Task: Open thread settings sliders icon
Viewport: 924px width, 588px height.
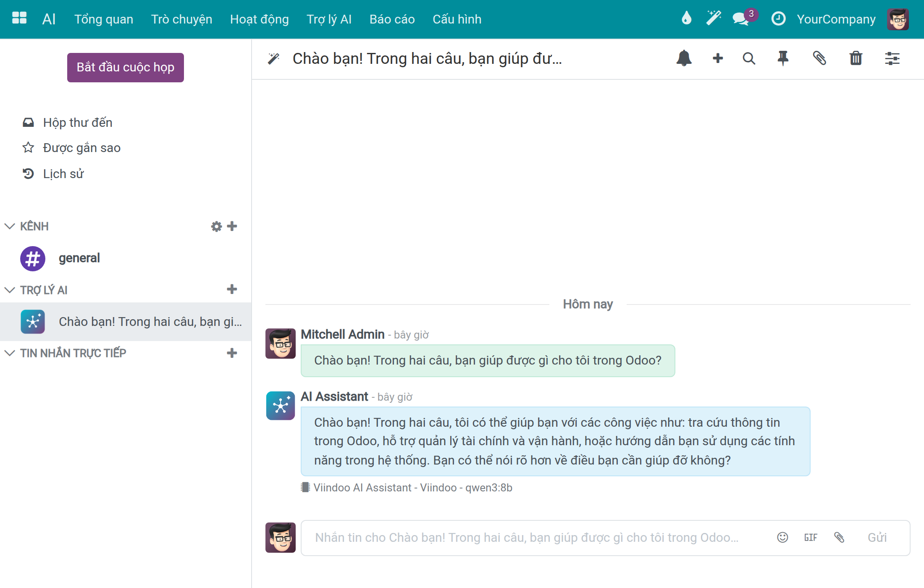Action: 892,58
